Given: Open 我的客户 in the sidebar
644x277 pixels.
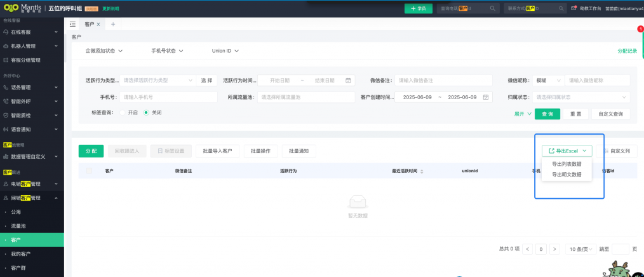Looking at the screenshot, I should point(20,254).
